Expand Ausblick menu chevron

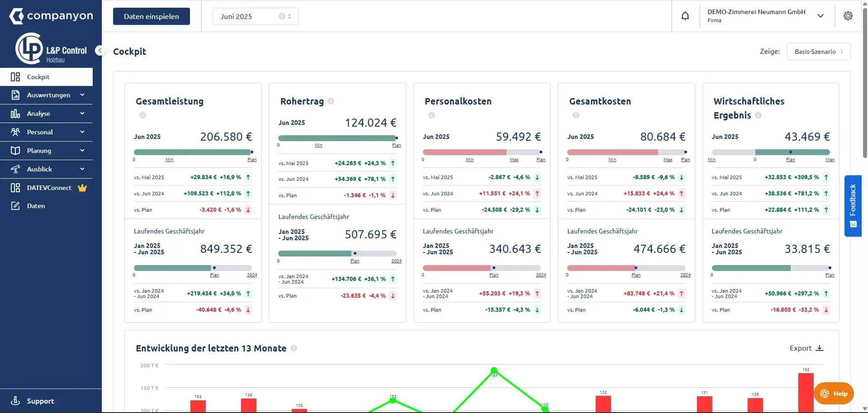click(82, 169)
